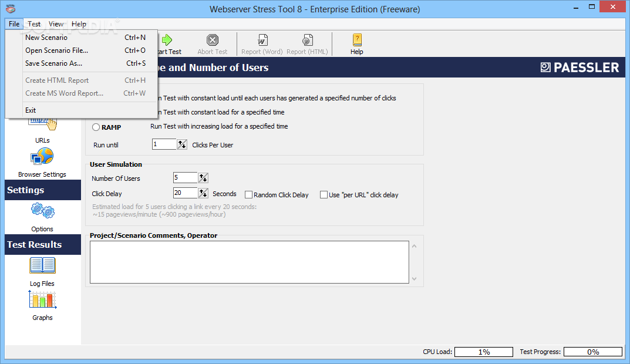Select the RAMP test type radio button
630x364 pixels.
[96, 127]
